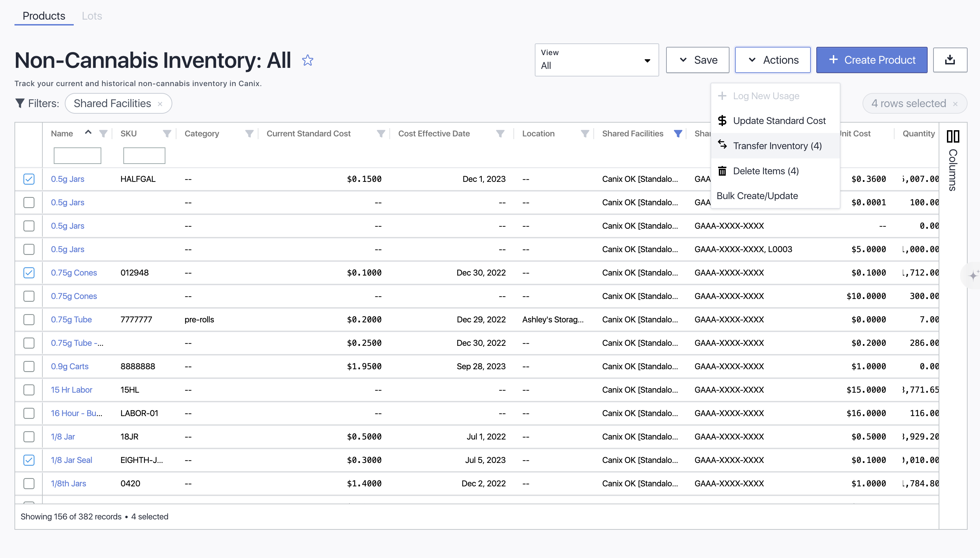Click the favorite star icon beside title
The width and height of the screenshot is (980, 558).
[x=307, y=60]
